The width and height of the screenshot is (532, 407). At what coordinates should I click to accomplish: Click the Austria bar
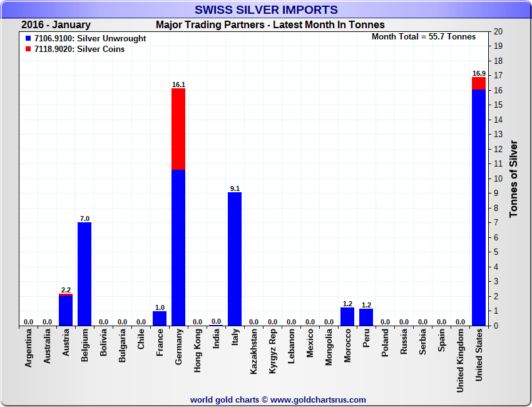click(66, 310)
